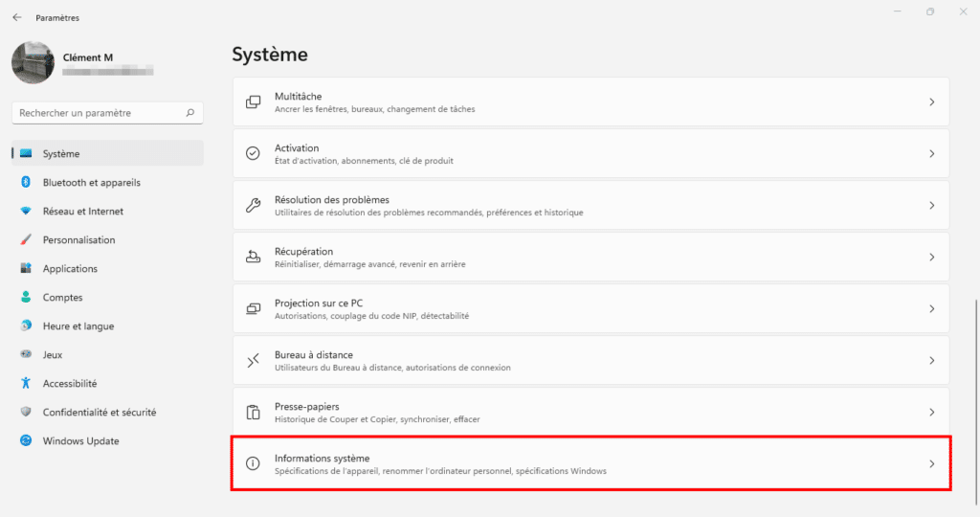
Task: Click the Activation checkmark icon
Action: coord(254,153)
